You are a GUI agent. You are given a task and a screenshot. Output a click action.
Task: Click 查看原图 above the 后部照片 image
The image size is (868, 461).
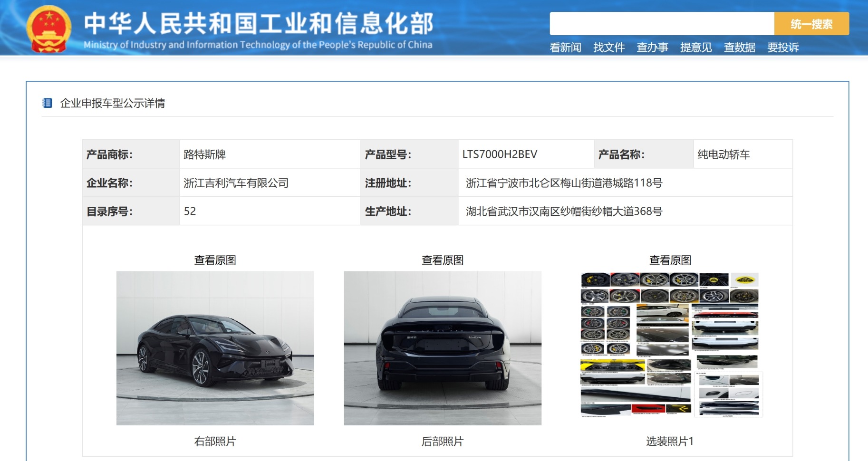click(x=443, y=260)
